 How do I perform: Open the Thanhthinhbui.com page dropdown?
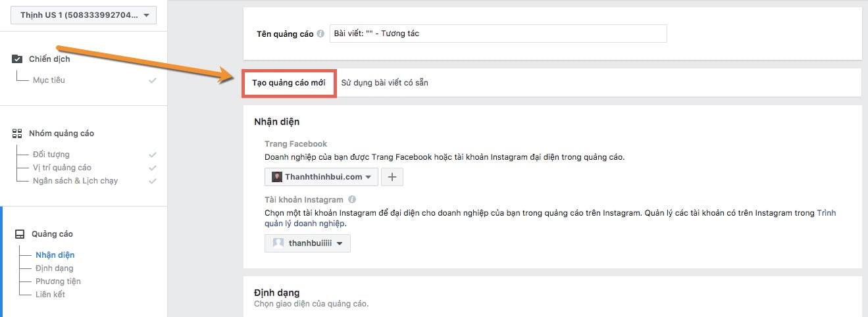(322, 177)
